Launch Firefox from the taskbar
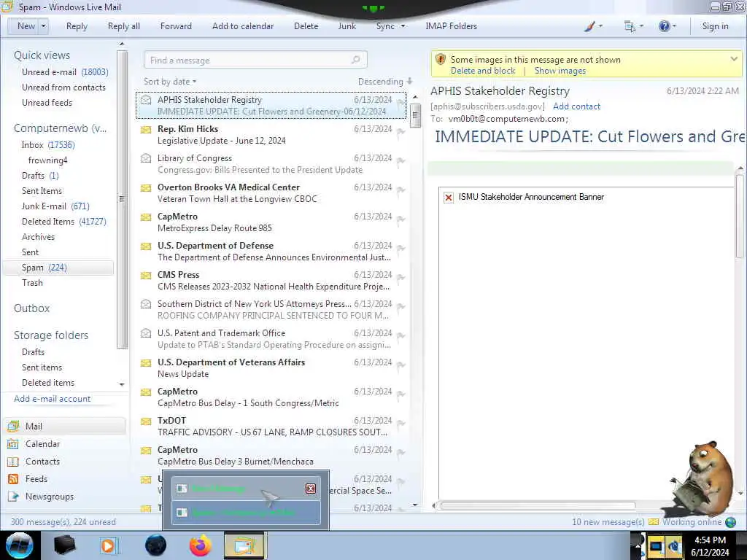747x560 pixels. coord(200,545)
